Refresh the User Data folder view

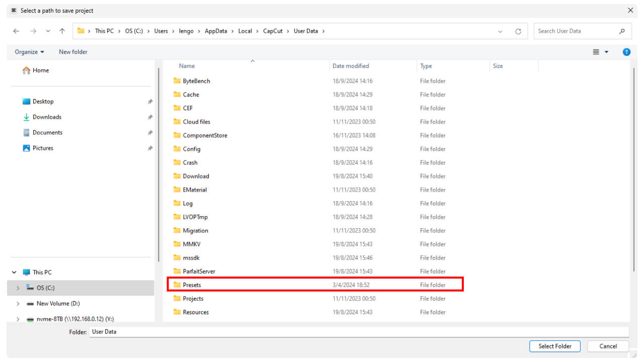pos(518,31)
